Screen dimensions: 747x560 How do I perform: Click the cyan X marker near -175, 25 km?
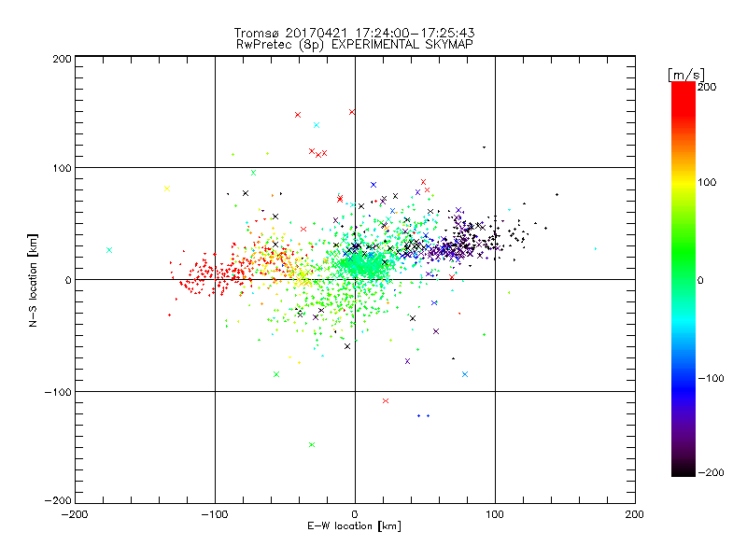point(109,250)
